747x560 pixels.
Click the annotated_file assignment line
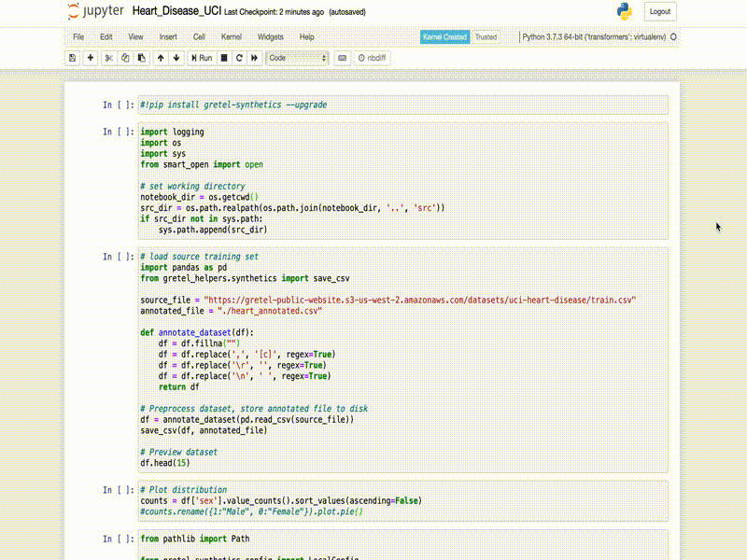click(x=231, y=311)
